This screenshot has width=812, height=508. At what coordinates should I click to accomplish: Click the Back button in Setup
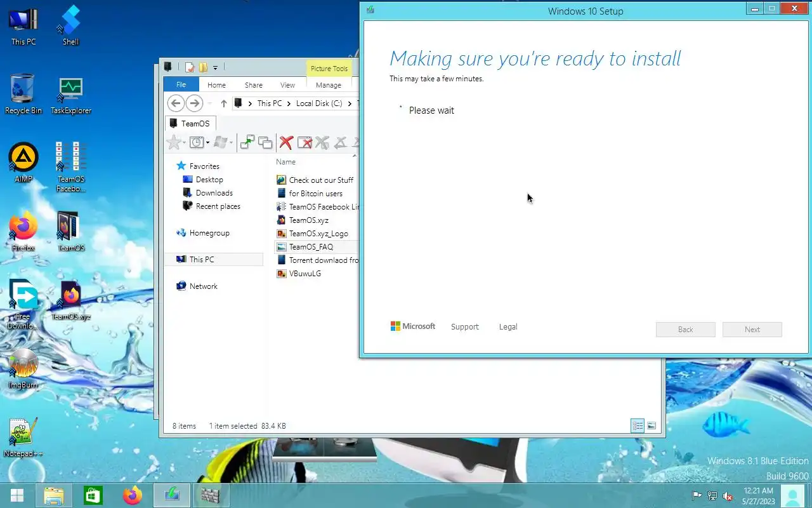tap(686, 330)
